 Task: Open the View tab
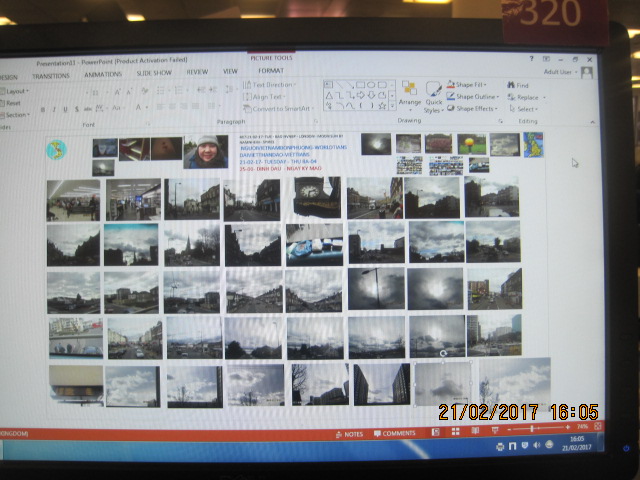click(x=230, y=71)
